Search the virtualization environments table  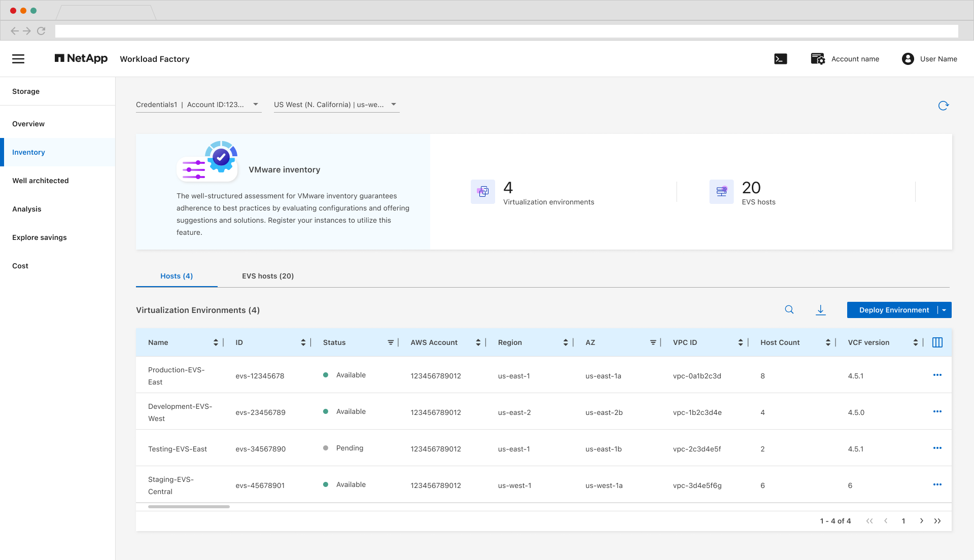coord(789,310)
